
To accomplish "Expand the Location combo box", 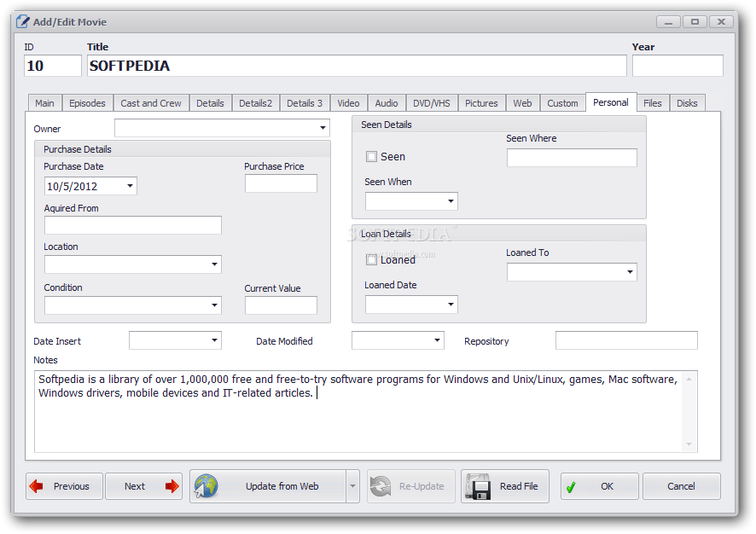I will pyautogui.click(x=214, y=264).
